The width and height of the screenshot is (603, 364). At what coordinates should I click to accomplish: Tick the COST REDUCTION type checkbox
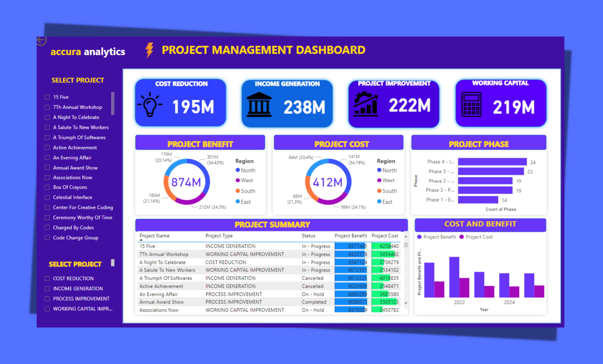coord(47,278)
